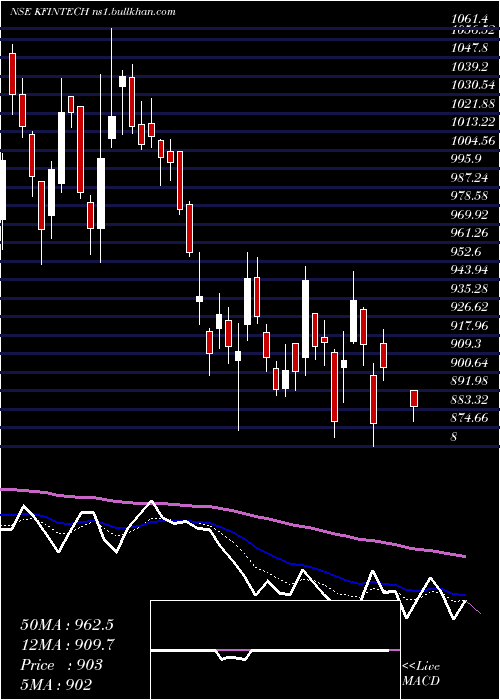Click the 987.24 price level label
This screenshot has width=500, height=700.
470,178
